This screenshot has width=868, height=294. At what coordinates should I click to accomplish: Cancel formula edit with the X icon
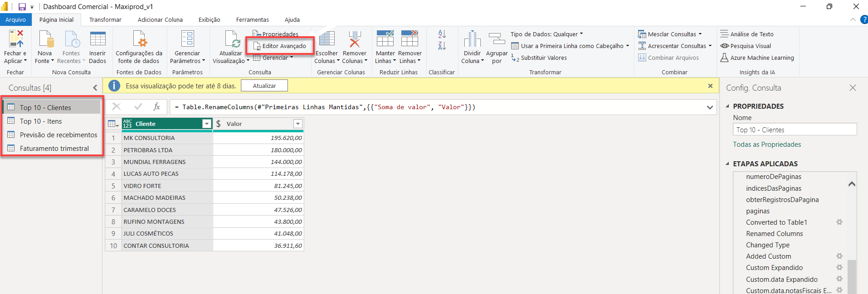(x=117, y=107)
